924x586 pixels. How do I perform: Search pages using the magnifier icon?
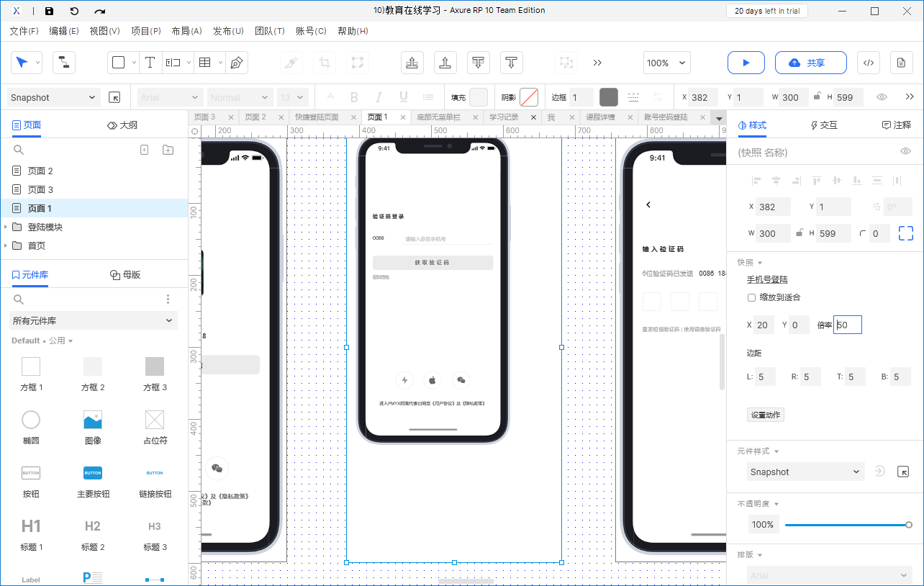pos(19,150)
